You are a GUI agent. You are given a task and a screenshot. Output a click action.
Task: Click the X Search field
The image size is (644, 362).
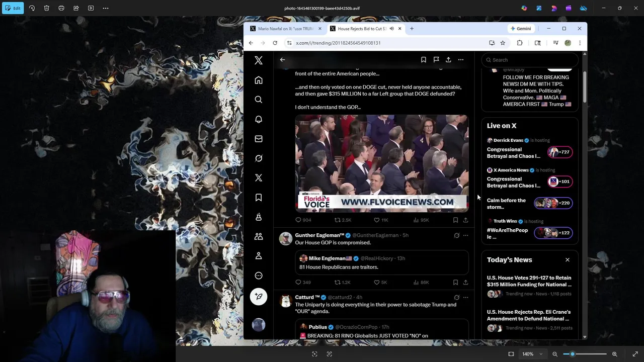tap(530, 60)
